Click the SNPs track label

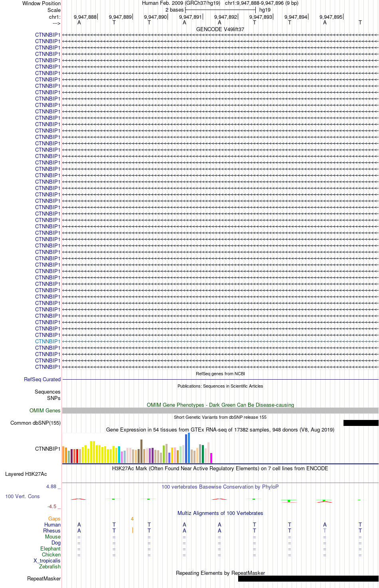point(54,398)
